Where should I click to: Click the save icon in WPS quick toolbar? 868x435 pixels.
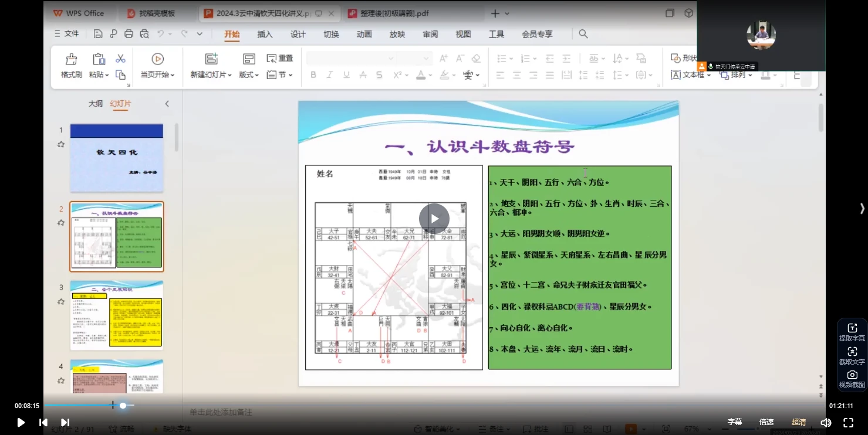[98, 34]
